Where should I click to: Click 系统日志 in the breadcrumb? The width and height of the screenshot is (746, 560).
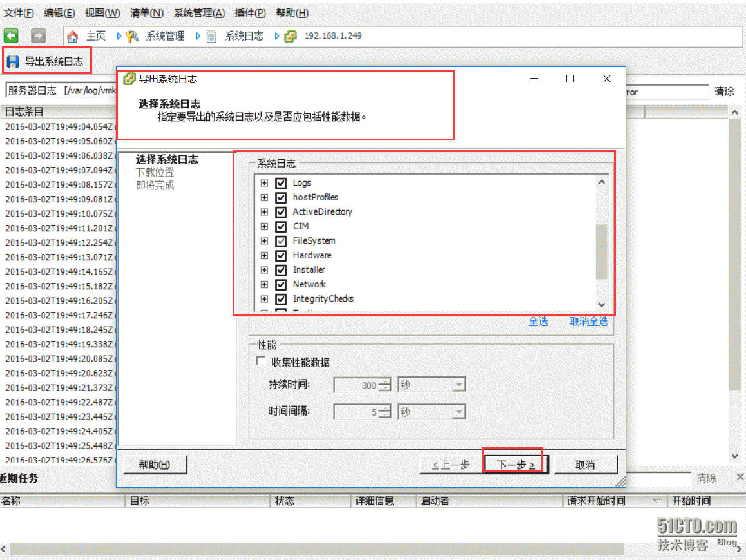(x=244, y=36)
